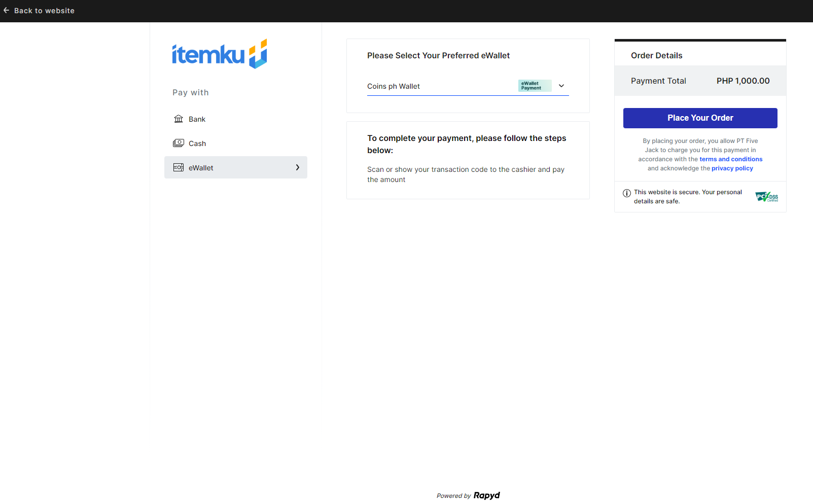Click the eWallet Payment badge icon
Viewport: 813px width, 504px height.
coord(535,86)
